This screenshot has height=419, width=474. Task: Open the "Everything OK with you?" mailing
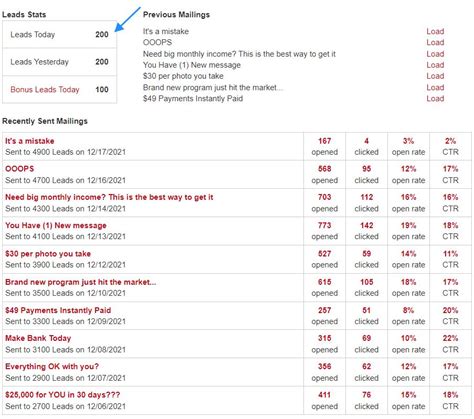pos(52,367)
